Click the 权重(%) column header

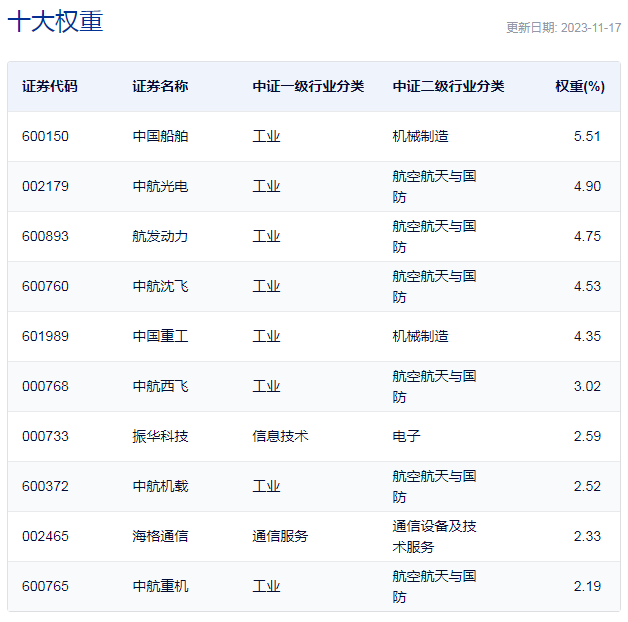pos(580,86)
